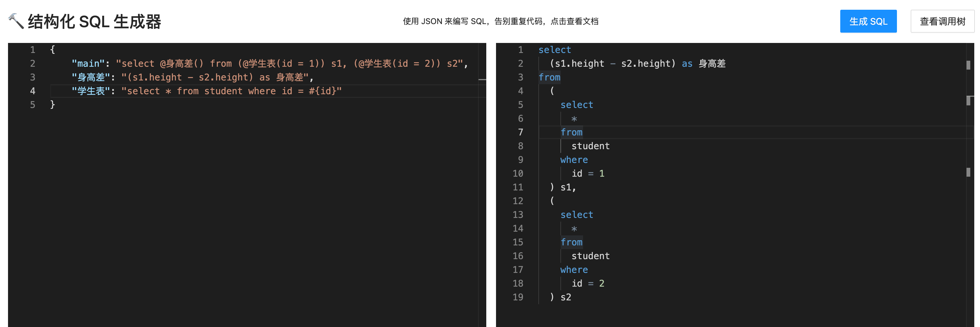Click line number 2 in the left editor gutter
The height and width of the screenshot is (327, 980).
[33, 64]
